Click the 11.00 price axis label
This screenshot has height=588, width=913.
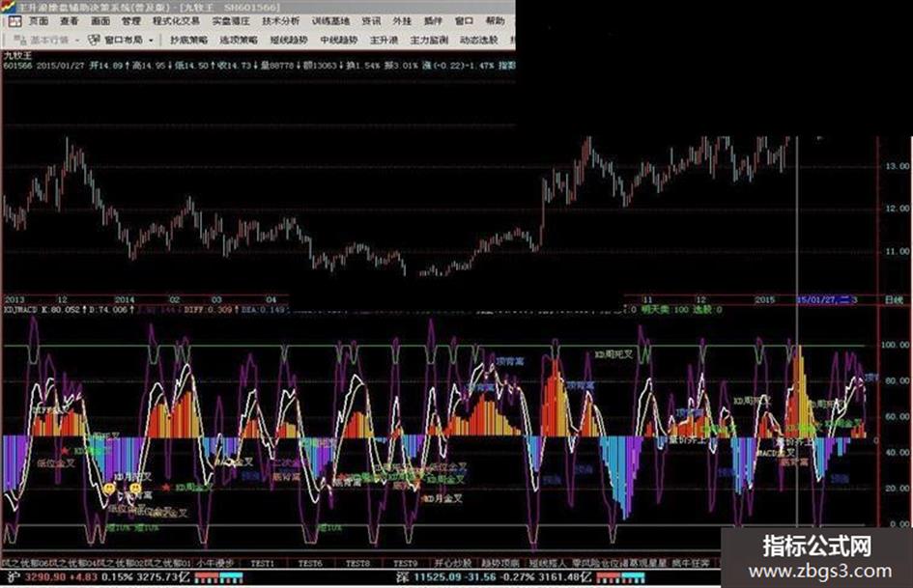click(898, 251)
